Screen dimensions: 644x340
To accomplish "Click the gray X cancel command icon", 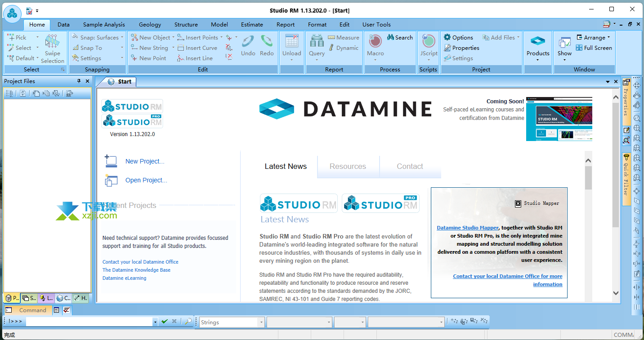I will pos(174,322).
